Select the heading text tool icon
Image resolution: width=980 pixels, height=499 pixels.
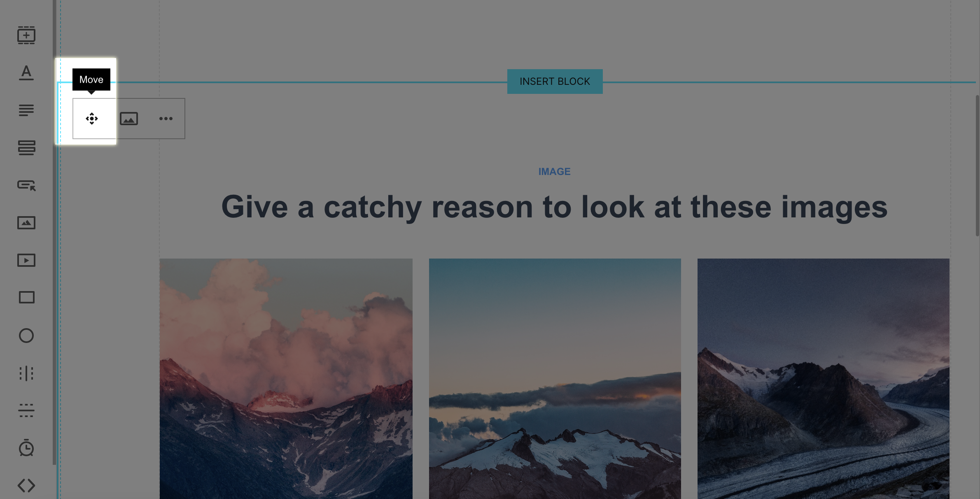26,72
